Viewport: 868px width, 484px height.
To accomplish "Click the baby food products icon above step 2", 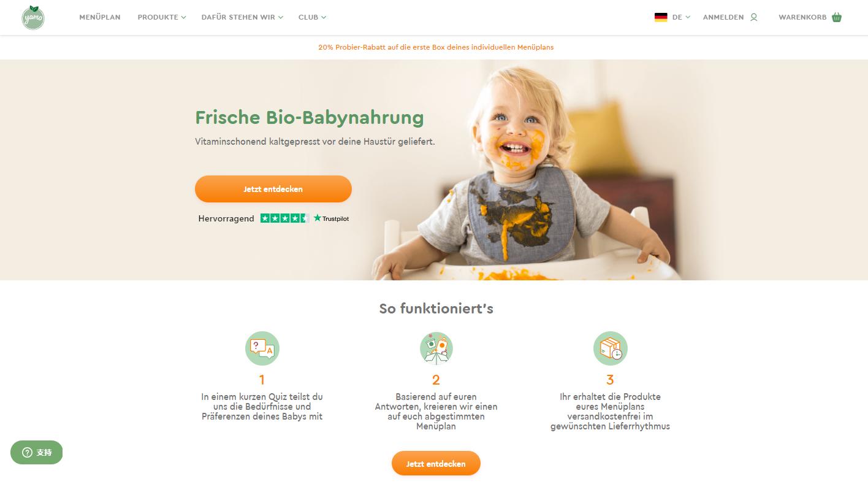I will (x=436, y=348).
